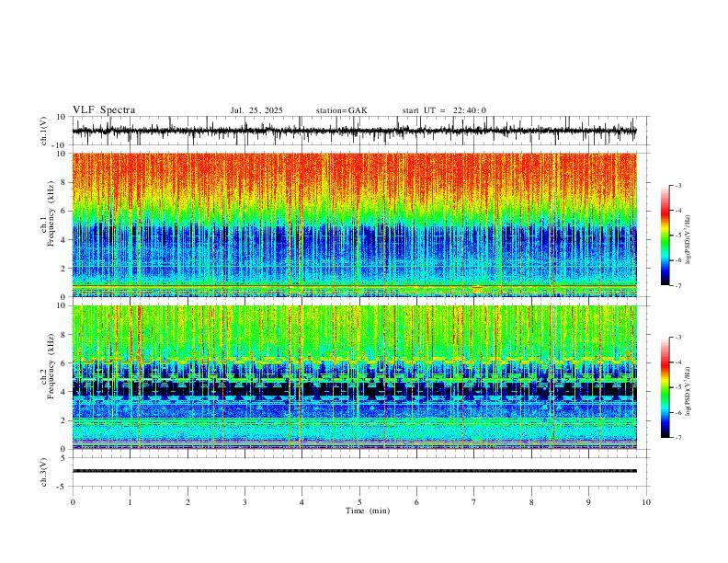Click the "2" kHz tick on ch.1 frequency axis
Image resolution: width=728 pixels, height=563 pixels.
pyautogui.click(x=64, y=269)
